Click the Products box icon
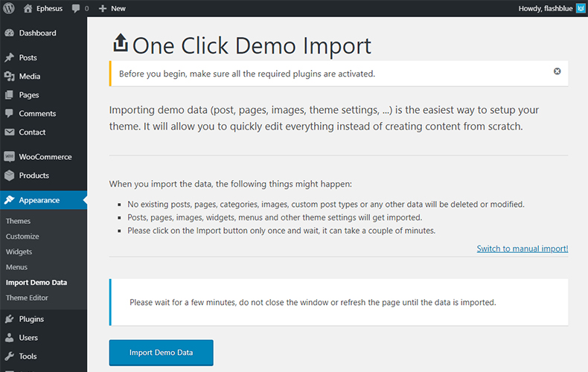This screenshot has width=588, height=372. [x=10, y=176]
